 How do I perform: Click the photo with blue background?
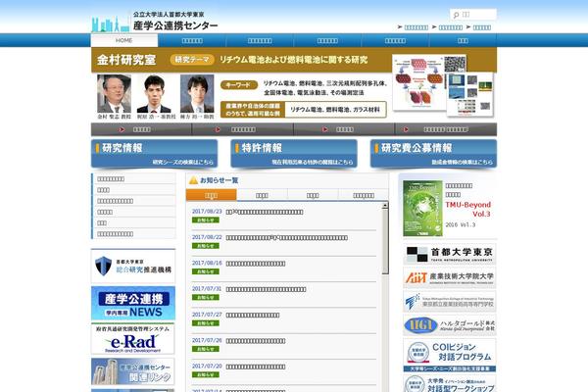(x=197, y=94)
